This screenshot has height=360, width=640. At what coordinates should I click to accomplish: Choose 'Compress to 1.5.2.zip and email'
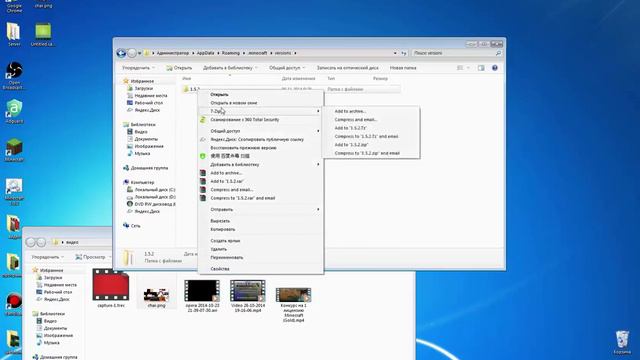pos(367,153)
